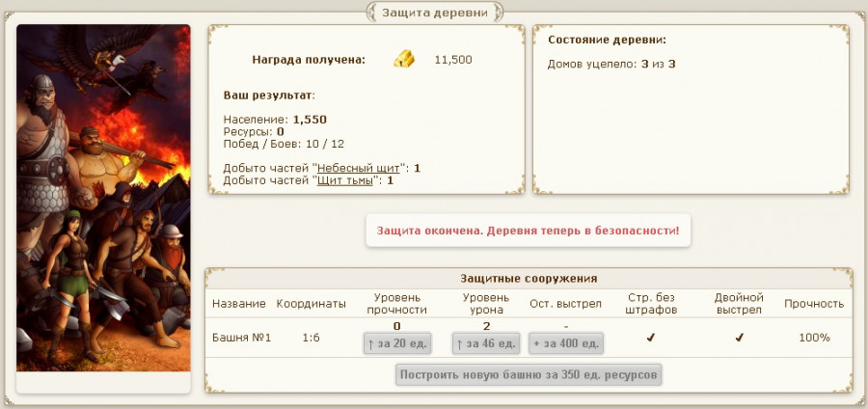Click the "Защита деревни" title

(x=435, y=13)
